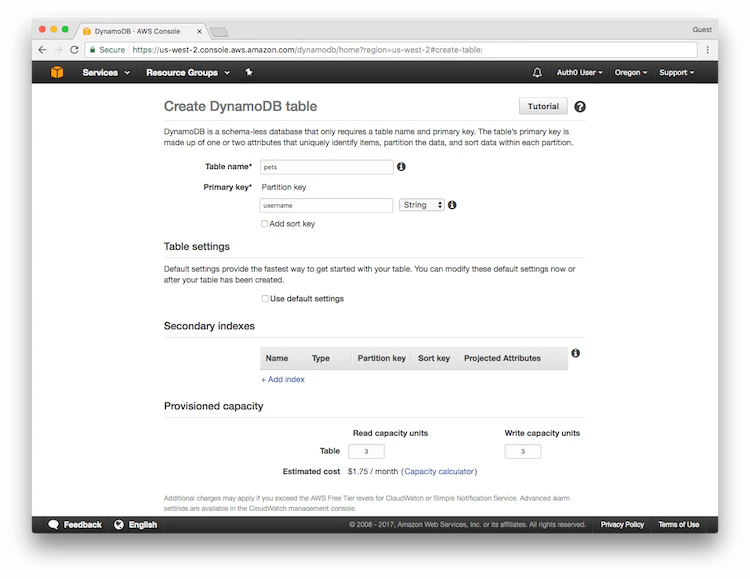Open the String key type dropdown

pyautogui.click(x=422, y=205)
